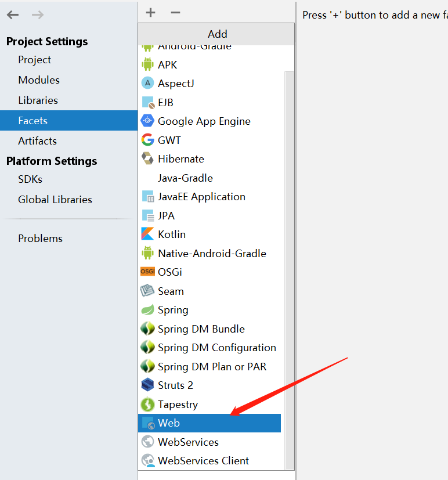Open the Libraries settings page
This screenshot has height=480, width=448.
click(38, 100)
